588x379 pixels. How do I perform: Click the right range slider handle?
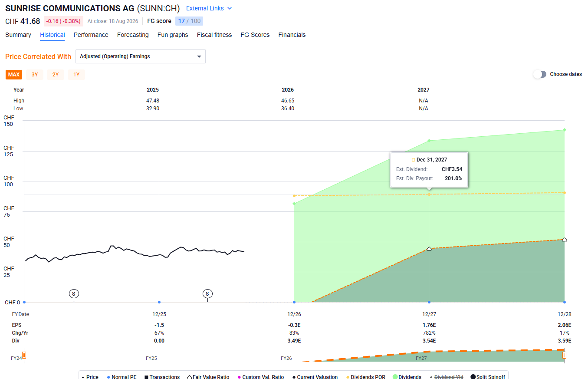[x=565, y=355]
